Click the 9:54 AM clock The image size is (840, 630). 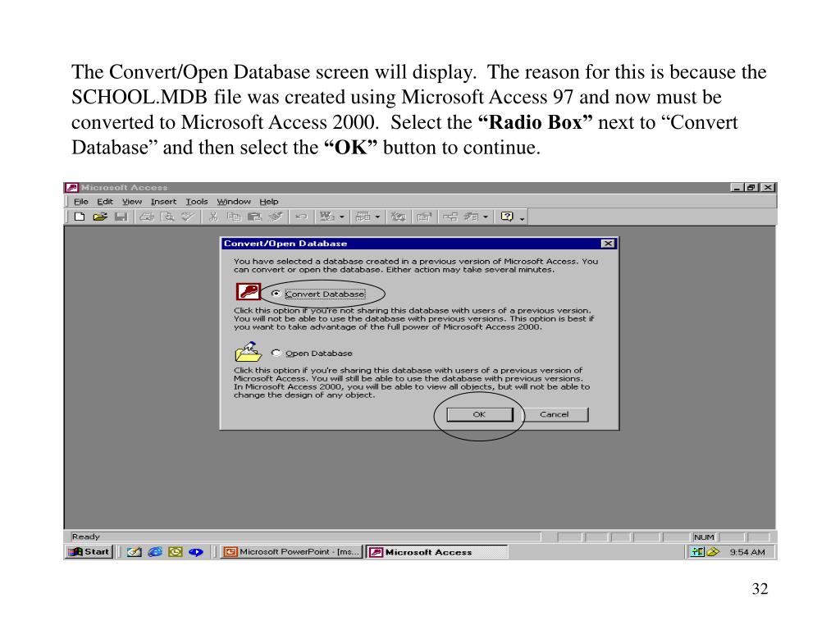point(747,552)
